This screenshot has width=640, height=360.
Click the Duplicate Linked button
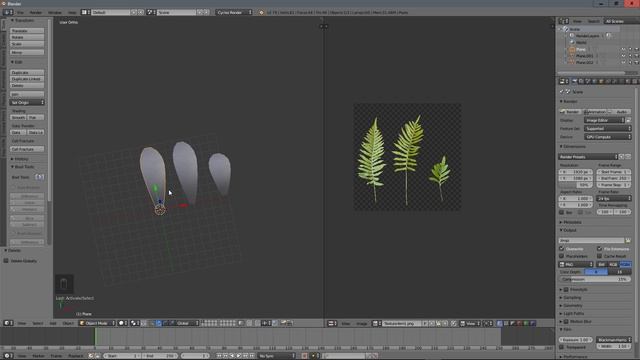pos(27,79)
